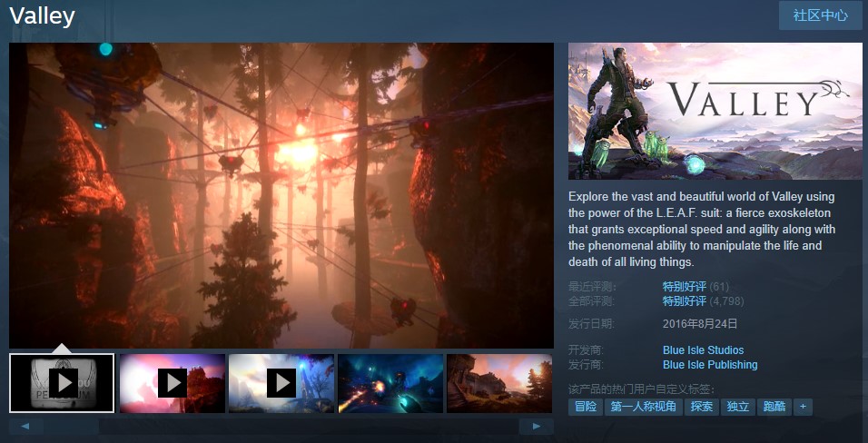Click the 最近评测 label
This screenshot has height=443, width=868.
[592, 287]
